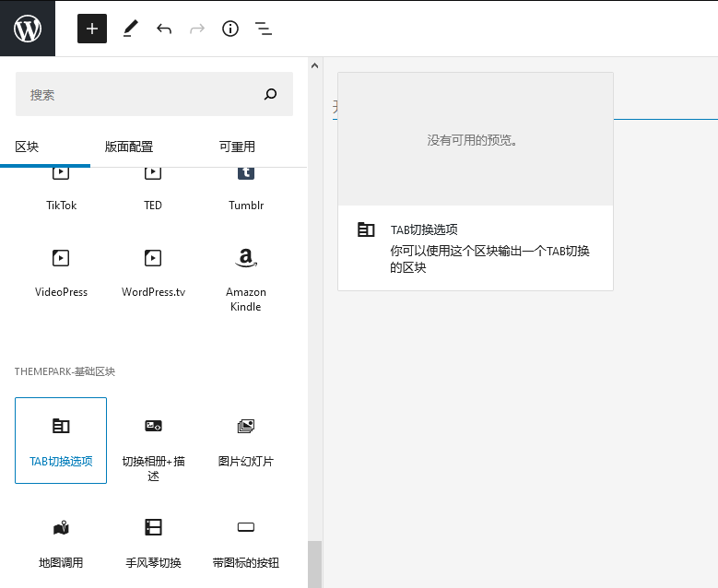Image resolution: width=718 pixels, height=588 pixels.
Task: Click the scrollbar up arrow
Action: click(315, 66)
